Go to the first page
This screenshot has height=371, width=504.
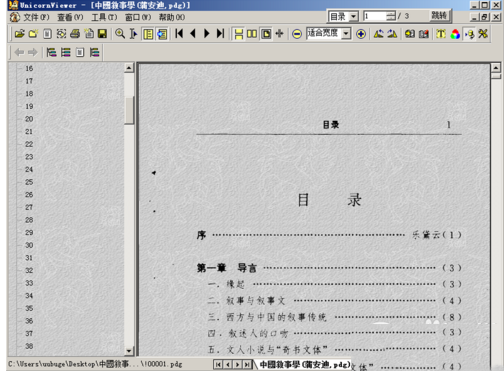(x=179, y=33)
